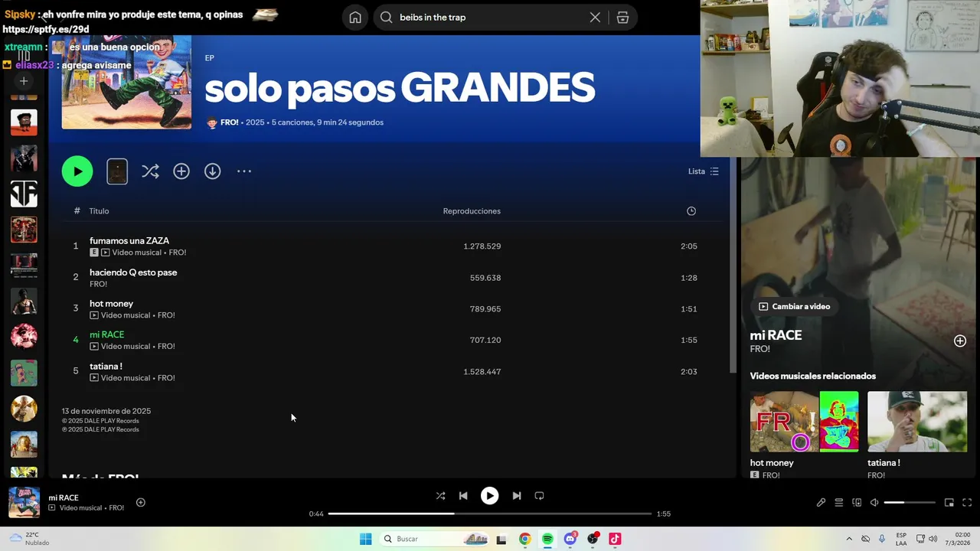Open the play queue icon

coord(839,503)
